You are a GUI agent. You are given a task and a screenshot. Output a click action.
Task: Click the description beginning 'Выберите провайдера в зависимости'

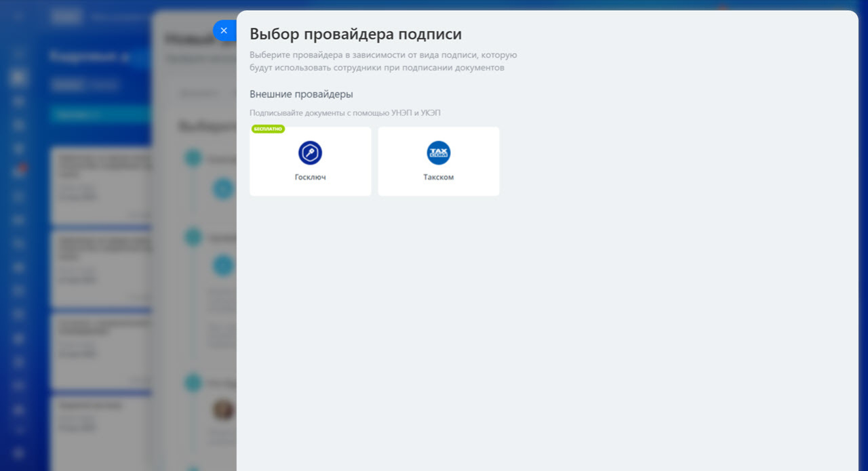click(x=383, y=61)
